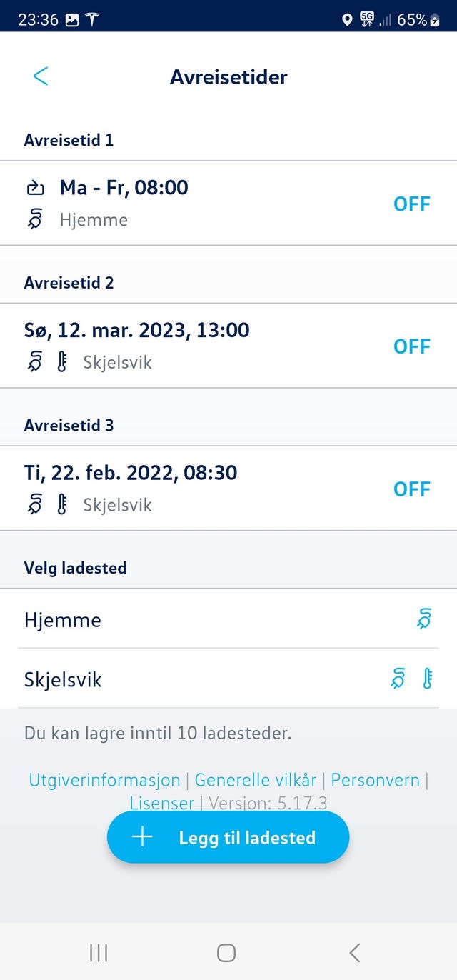Toggle Avreisetid 3 OFF switch

[x=412, y=489]
